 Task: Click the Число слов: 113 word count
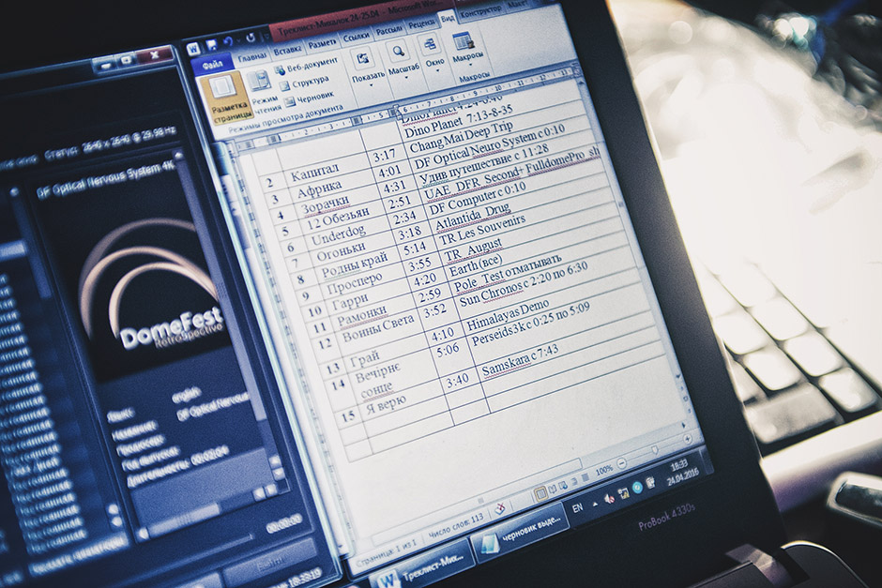(454, 525)
